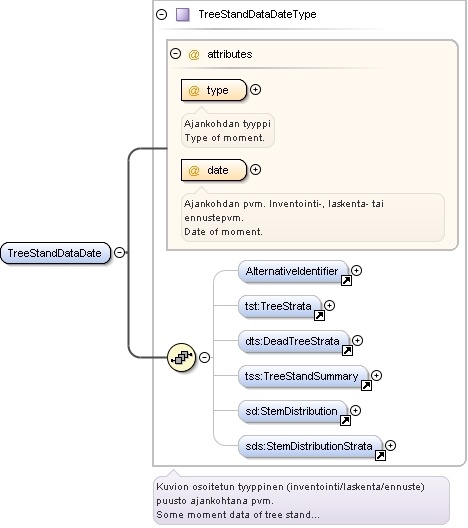Screen dimensions: 468x528
Task: Click reference arrow icon on tst:TreeStrata
Action: 319,316
